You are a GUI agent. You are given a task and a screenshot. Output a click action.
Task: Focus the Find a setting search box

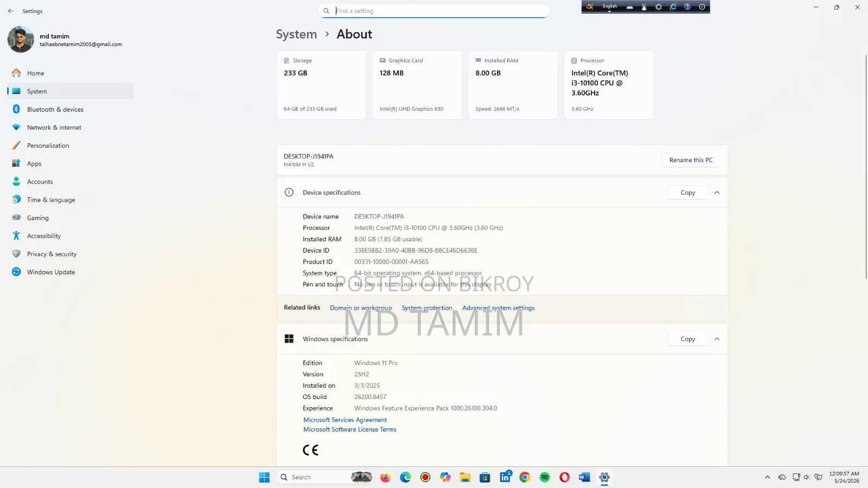(x=434, y=11)
